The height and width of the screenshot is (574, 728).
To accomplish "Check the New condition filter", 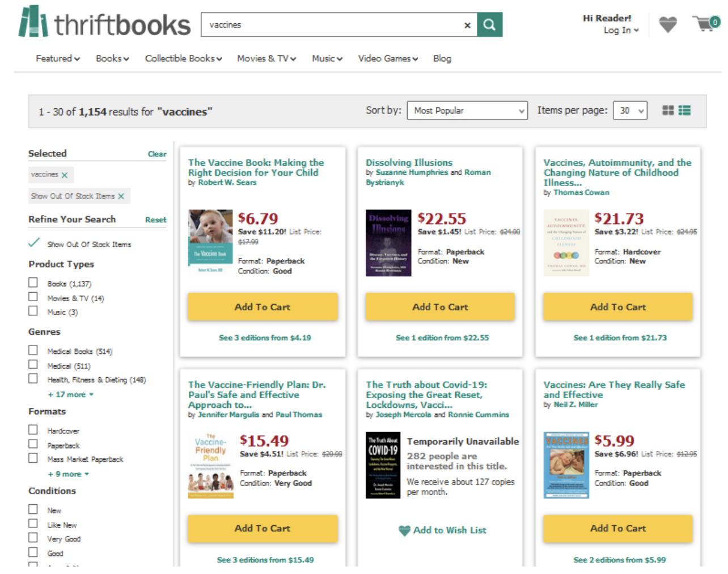I will click(x=33, y=509).
